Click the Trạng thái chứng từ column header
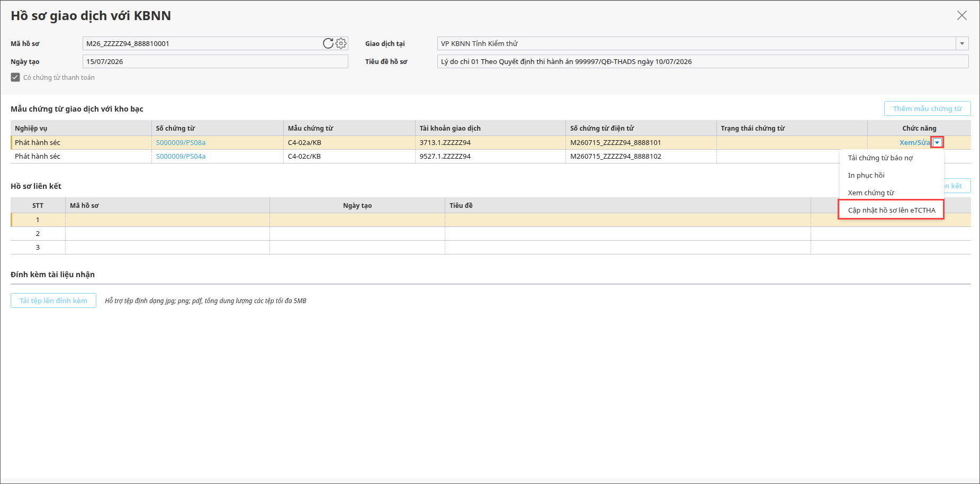The height and width of the screenshot is (484, 980). 792,128
